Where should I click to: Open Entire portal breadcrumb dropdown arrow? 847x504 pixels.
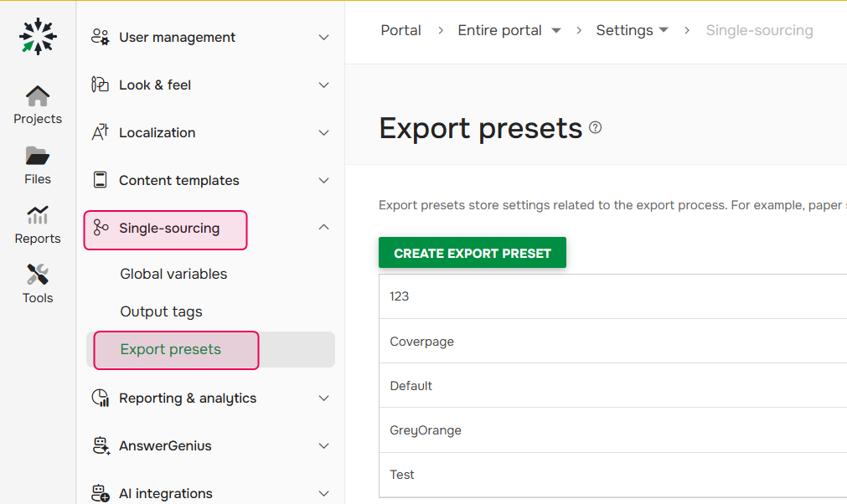pyautogui.click(x=555, y=30)
